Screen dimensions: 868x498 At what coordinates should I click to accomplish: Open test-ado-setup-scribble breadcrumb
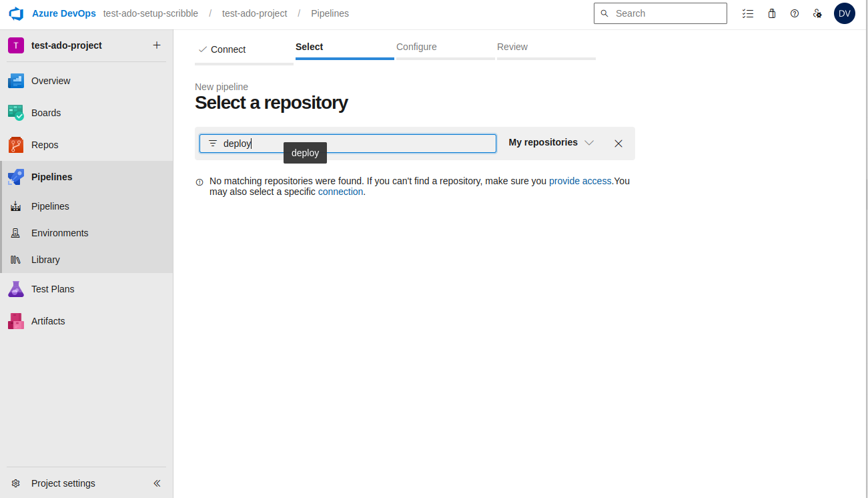pyautogui.click(x=151, y=13)
